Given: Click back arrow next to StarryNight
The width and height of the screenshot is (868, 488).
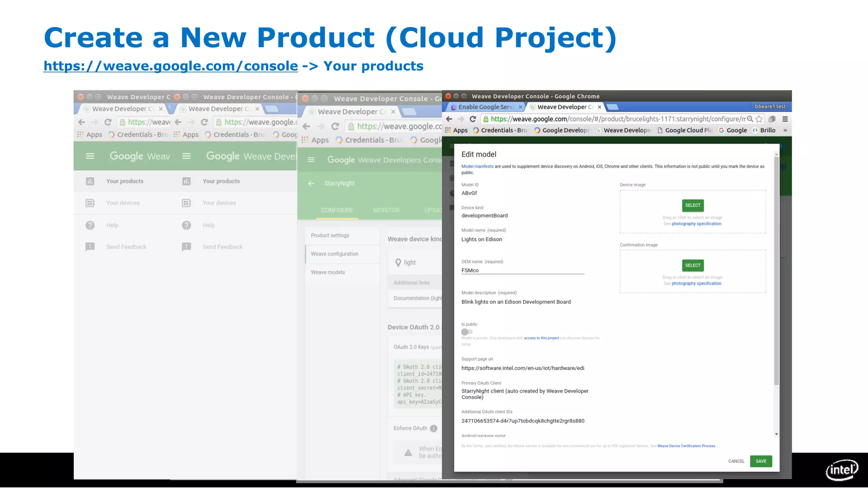Looking at the screenshot, I should [311, 183].
